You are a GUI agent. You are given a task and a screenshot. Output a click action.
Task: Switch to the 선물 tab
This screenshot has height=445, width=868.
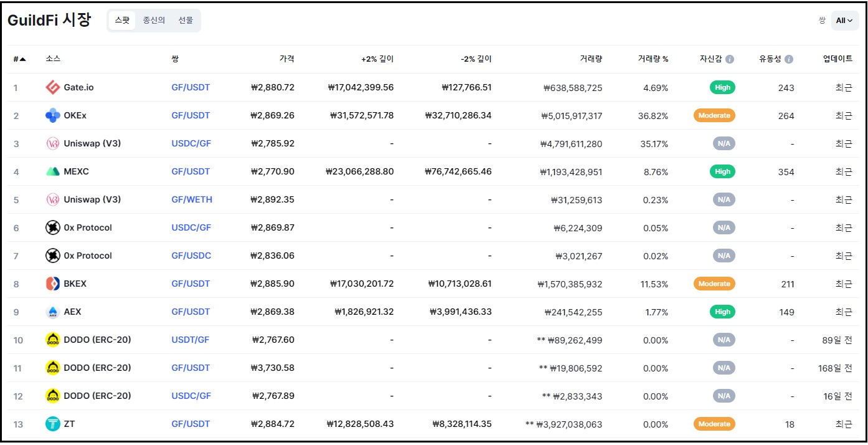tap(186, 21)
